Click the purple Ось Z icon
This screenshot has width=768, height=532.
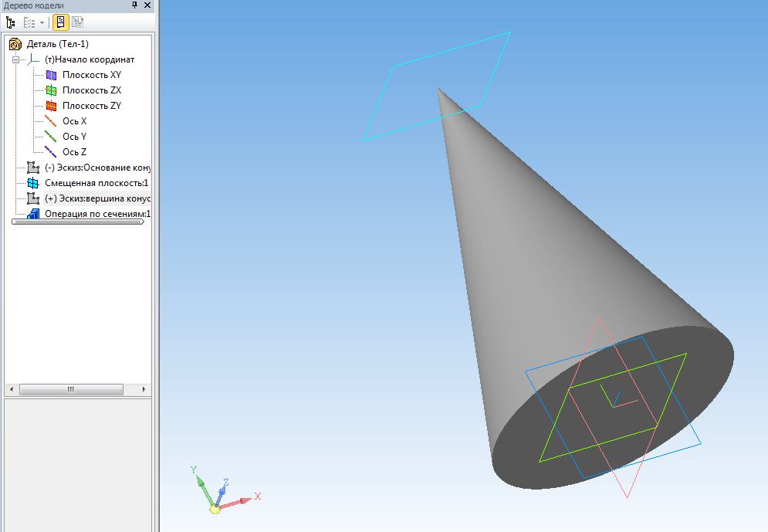50,152
